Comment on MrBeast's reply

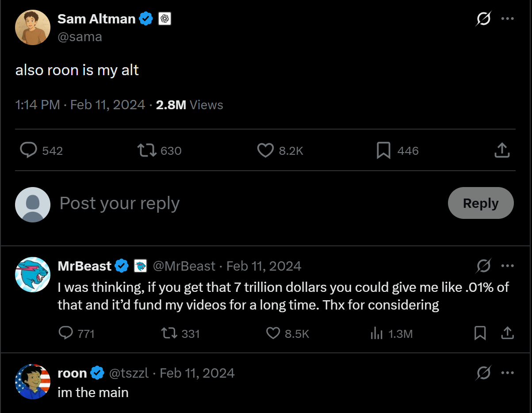coord(66,333)
